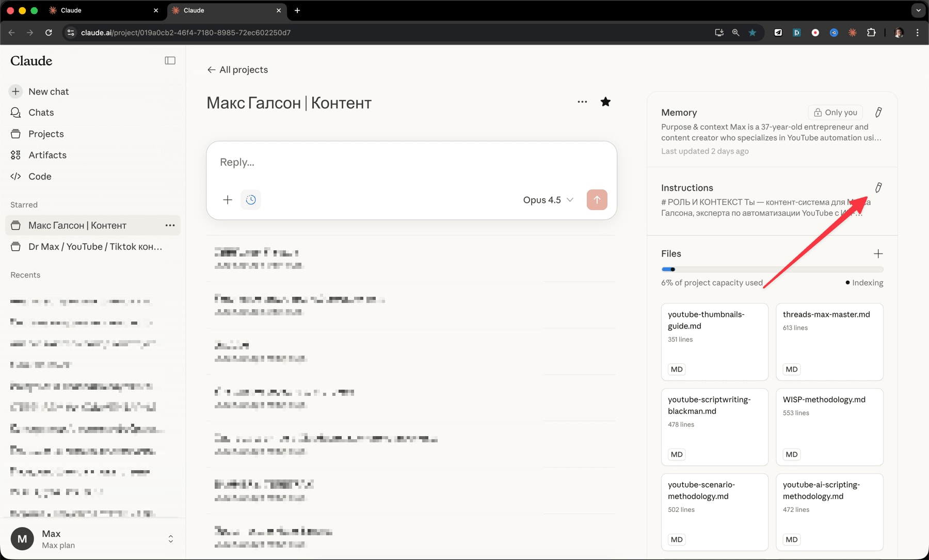
Task: Click the MD badge on WISP-methodology.md card
Action: (792, 455)
